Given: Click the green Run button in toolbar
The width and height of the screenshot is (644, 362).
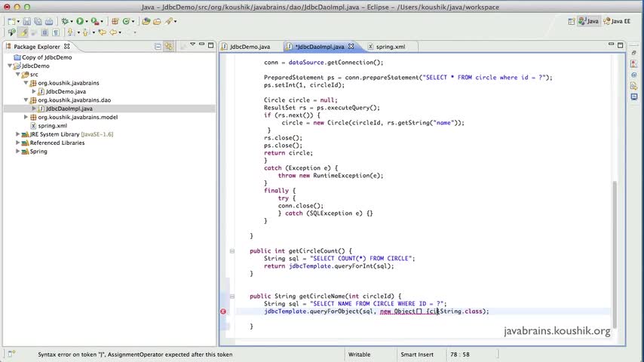Looking at the screenshot, I should (80, 21).
